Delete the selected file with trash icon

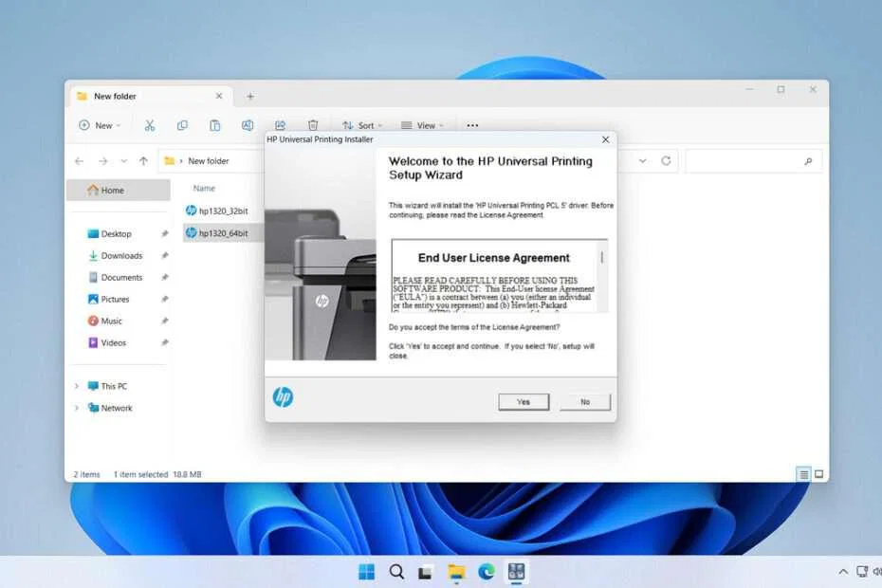(x=313, y=125)
